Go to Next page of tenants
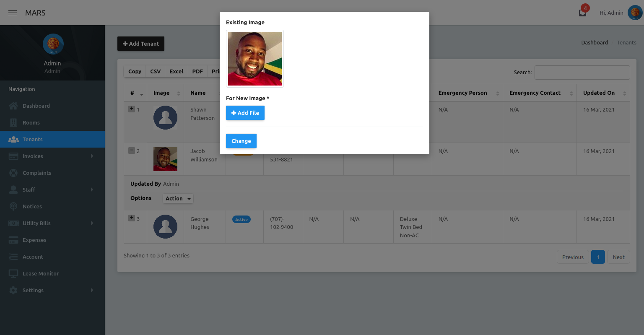 pos(618,257)
